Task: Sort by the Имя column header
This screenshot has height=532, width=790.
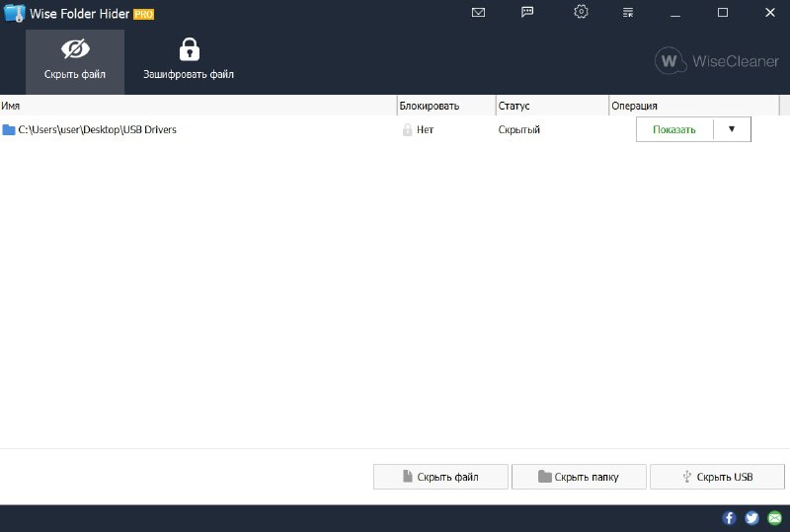Action: [x=198, y=106]
